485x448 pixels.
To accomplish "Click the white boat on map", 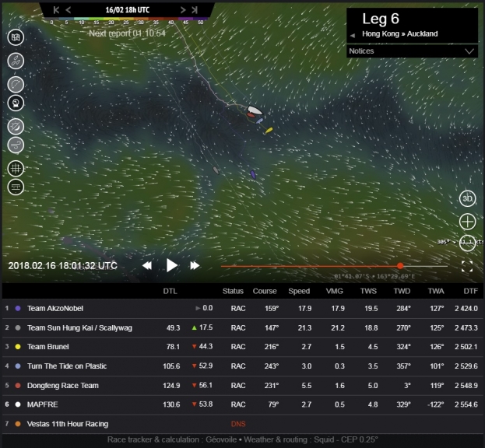I will coord(255,110).
